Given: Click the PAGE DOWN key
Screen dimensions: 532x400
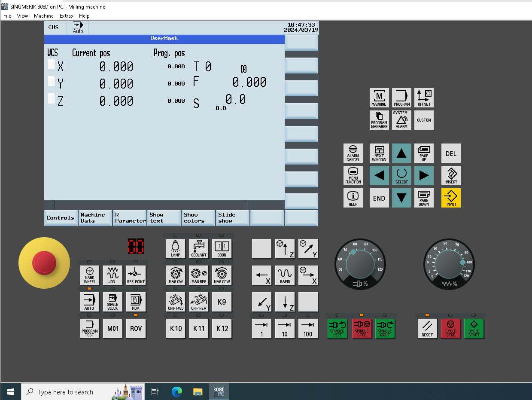Looking at the screenshot, I should point(424,198).
